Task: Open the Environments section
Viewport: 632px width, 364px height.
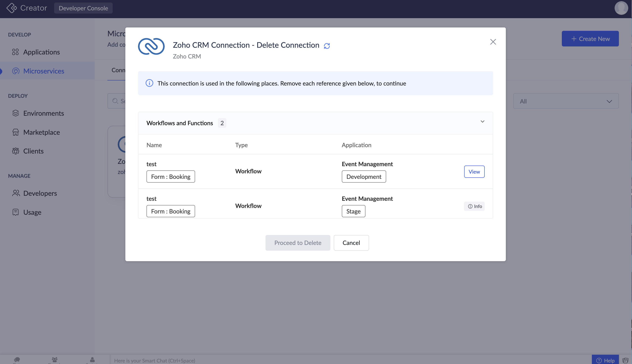Action: 43,113
